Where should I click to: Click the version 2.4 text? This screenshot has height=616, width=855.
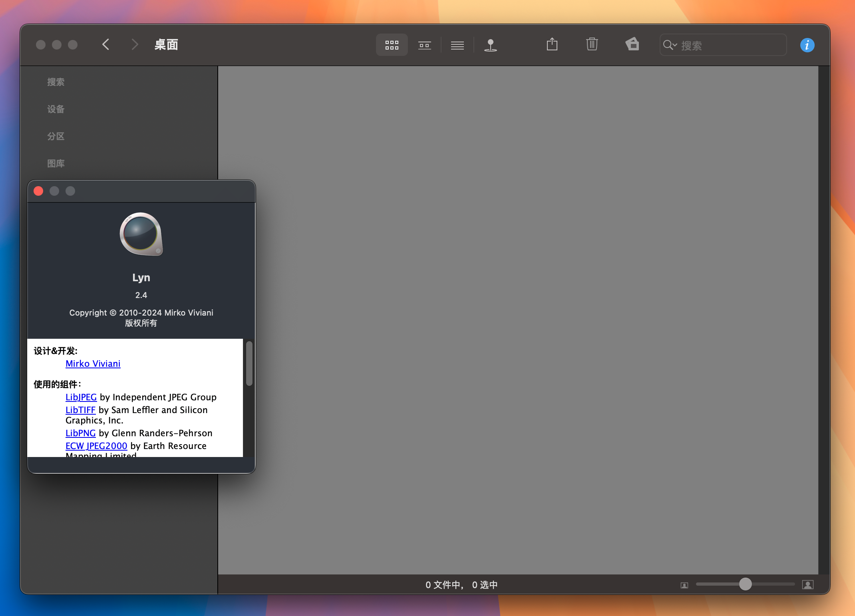click(141, 295)
